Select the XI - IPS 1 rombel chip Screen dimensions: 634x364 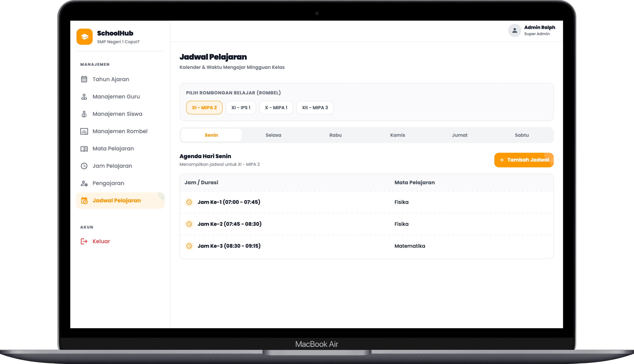click(x=241, y=108)
